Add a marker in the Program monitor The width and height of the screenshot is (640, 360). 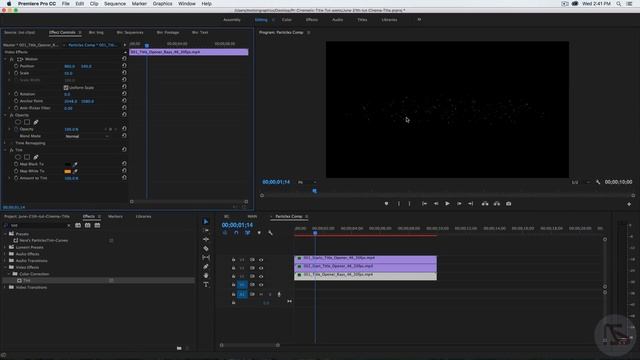tap(386, 204)
